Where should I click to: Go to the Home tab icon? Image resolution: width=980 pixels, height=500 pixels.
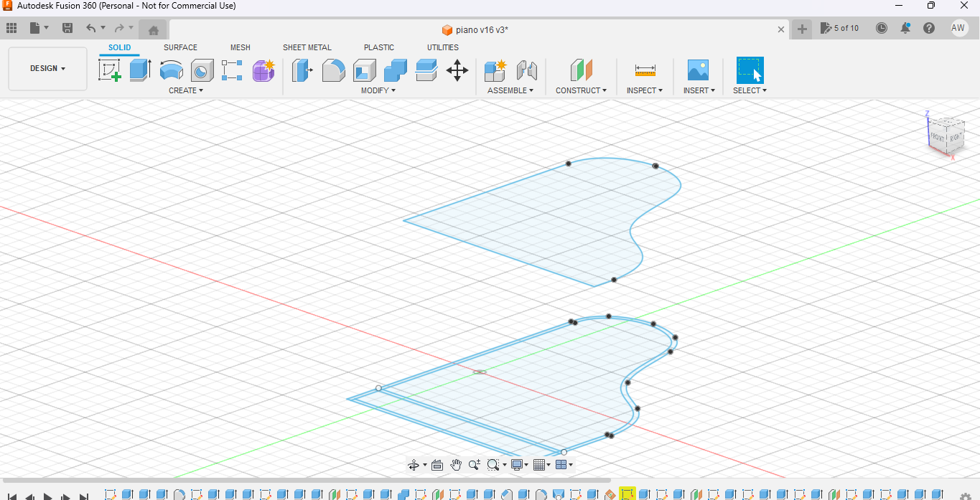(153, 29)
